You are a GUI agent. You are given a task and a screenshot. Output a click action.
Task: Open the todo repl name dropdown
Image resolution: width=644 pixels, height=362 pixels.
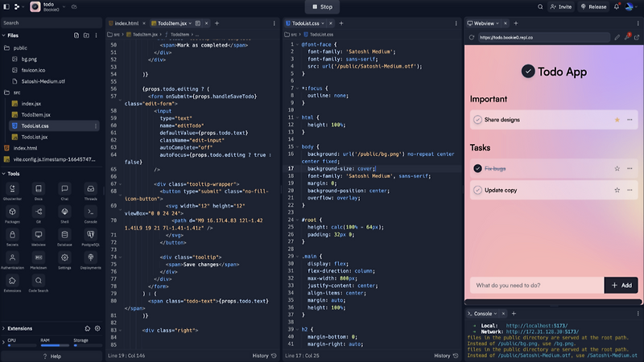(x=64, y=6)
